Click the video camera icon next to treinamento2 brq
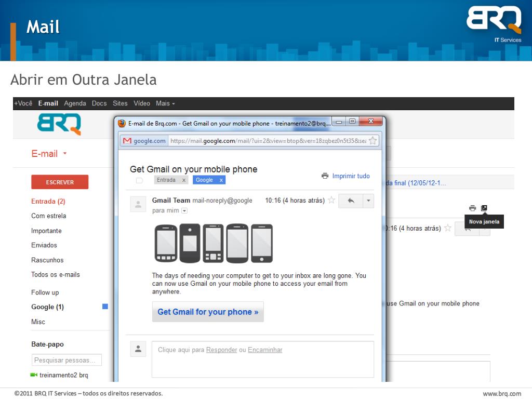Viewport: 532px width, 399px height. tap(34, 375)
